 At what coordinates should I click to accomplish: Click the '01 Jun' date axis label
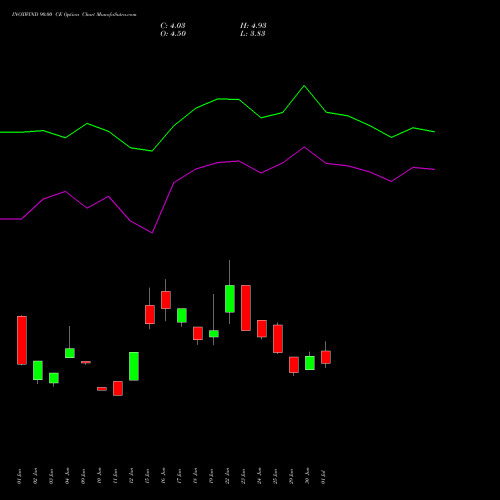19,476
